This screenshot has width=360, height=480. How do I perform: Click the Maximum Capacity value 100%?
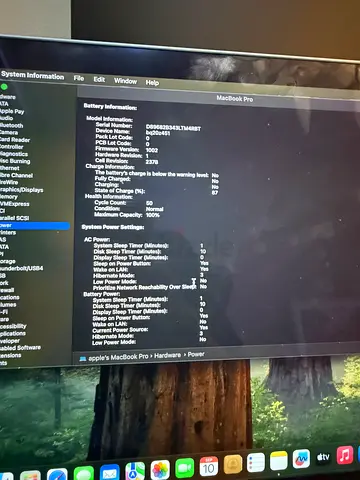[153, 215]
